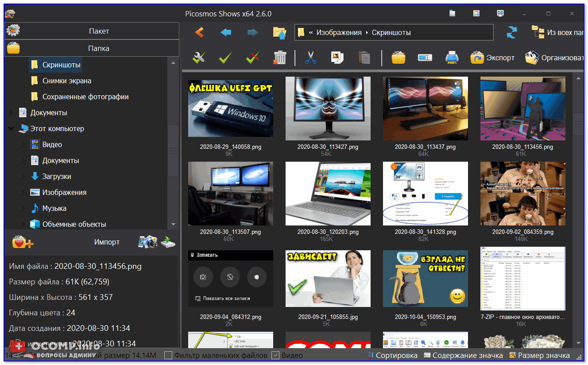
Task: Create new folder with yellow folder icon
Action: pos(398,58)
